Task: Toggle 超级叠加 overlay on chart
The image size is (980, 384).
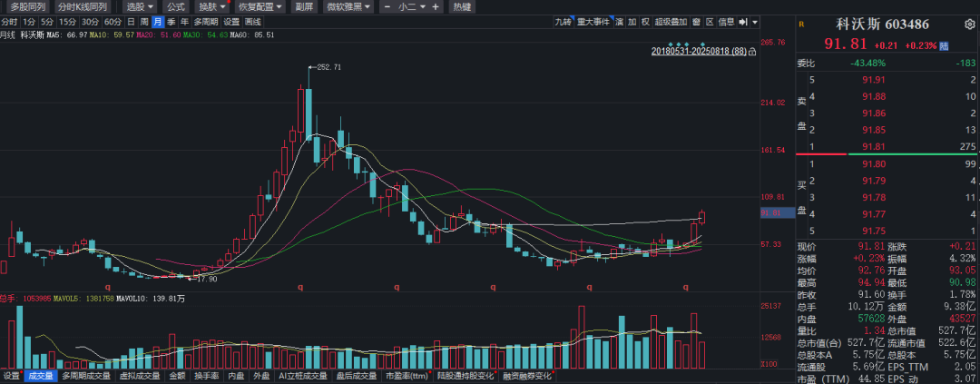Action: tap(671, 22)
